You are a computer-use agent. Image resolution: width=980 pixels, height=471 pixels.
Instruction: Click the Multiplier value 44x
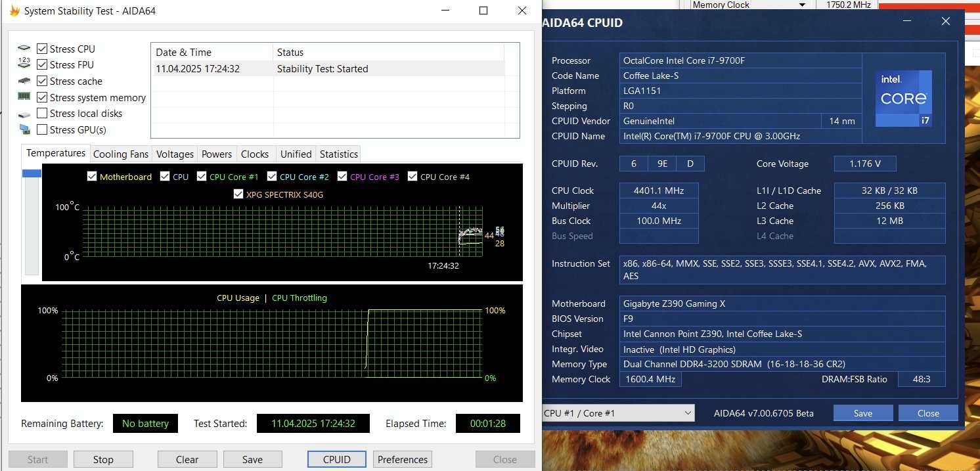659,206
